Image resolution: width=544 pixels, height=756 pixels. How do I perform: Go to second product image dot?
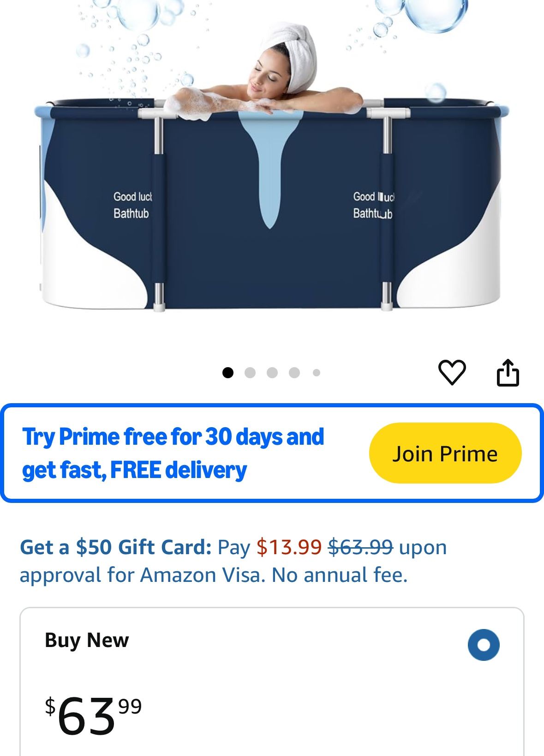[x=250, y=373]
